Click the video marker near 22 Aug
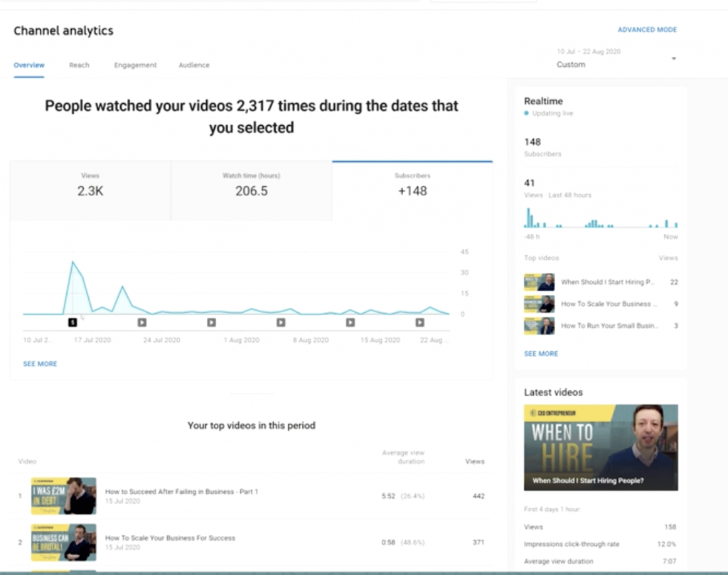The height and width of the screenshot is (575, 728). (x=419, y=322)
